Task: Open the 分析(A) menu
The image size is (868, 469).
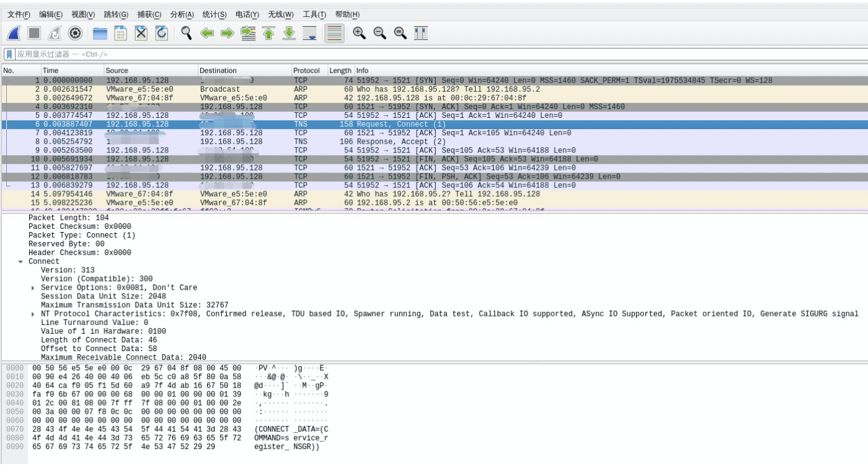Action: (182, 14)
